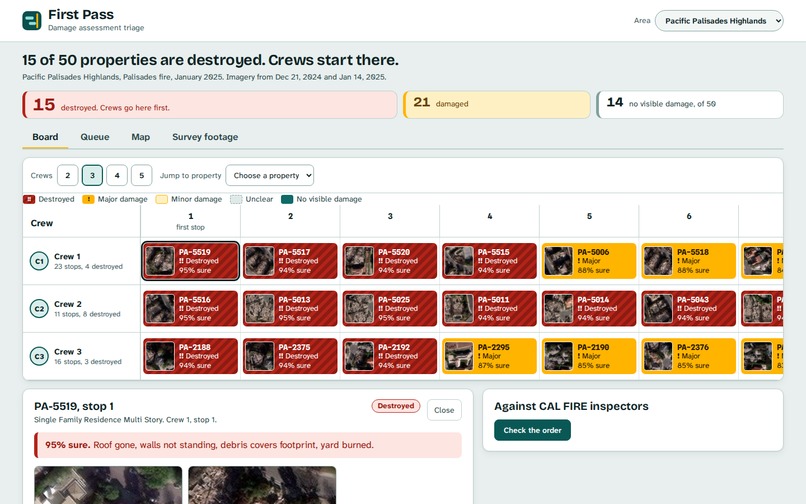Open the after-fire aerial image of PA-5519

262,485
